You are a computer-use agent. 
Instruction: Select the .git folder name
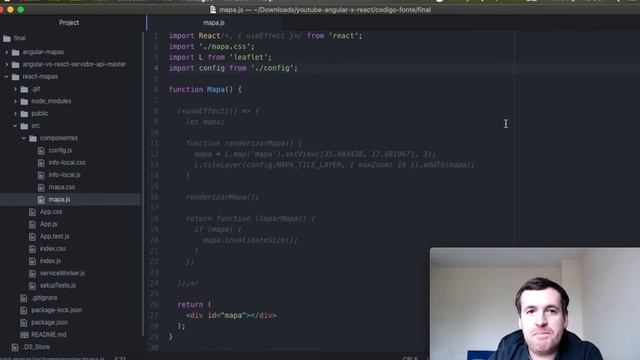point(36,89)
